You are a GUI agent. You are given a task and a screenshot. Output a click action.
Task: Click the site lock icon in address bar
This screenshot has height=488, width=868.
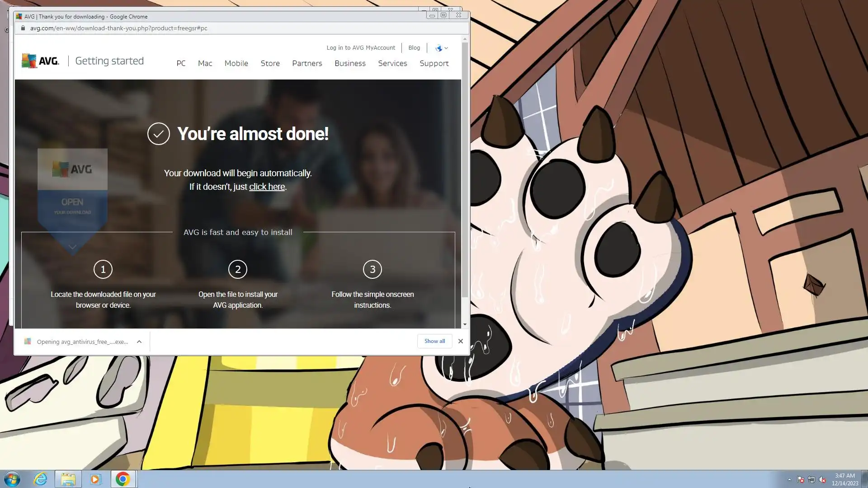click(23, 28)
